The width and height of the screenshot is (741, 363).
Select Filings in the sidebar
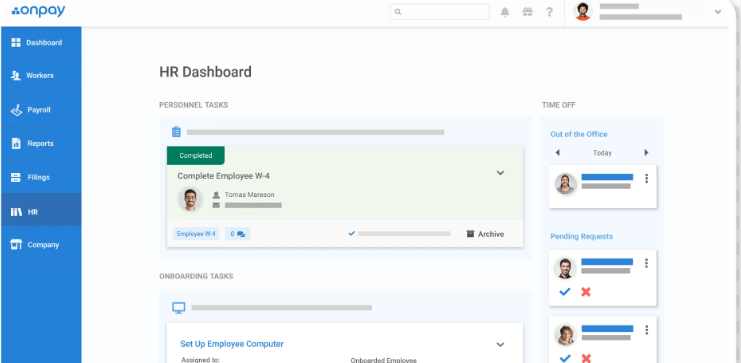41,177
